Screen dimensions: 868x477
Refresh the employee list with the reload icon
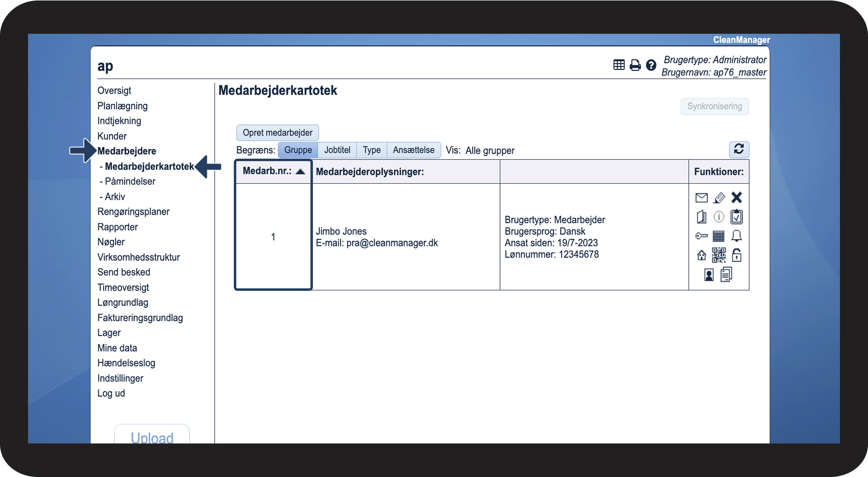[x=739, y=149]
